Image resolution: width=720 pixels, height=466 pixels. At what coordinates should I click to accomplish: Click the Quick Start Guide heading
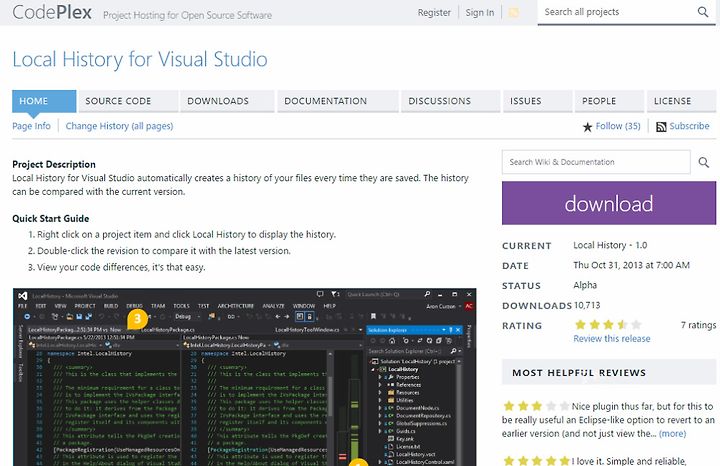point(51,219)
